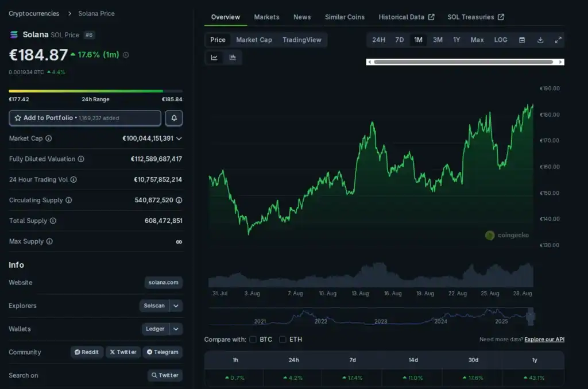Click the download chart data icon
588x389 pixels.
pos(540,40)
